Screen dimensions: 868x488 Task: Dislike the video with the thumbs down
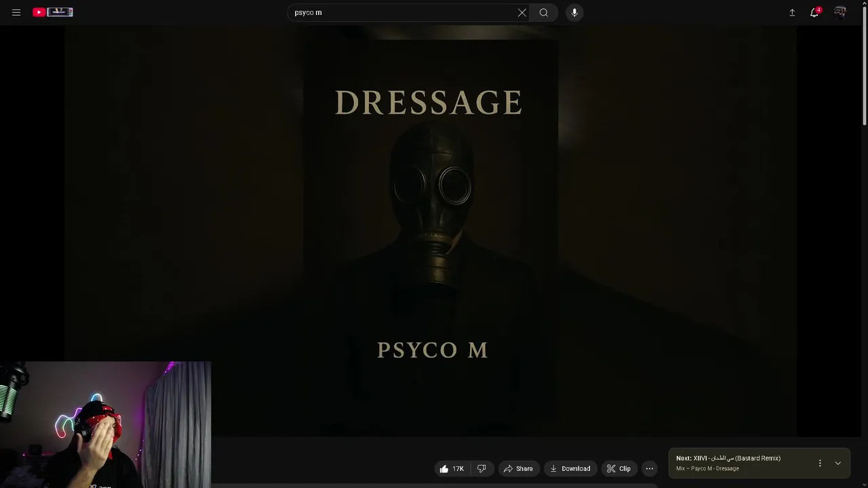(482, 468)
